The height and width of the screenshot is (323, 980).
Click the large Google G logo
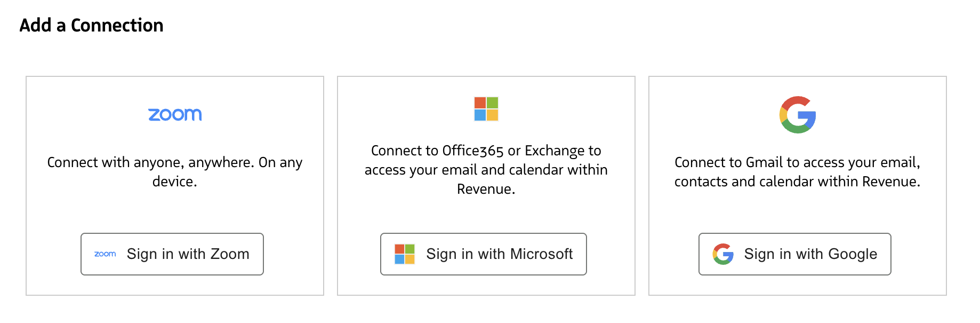tap(798, 115)
